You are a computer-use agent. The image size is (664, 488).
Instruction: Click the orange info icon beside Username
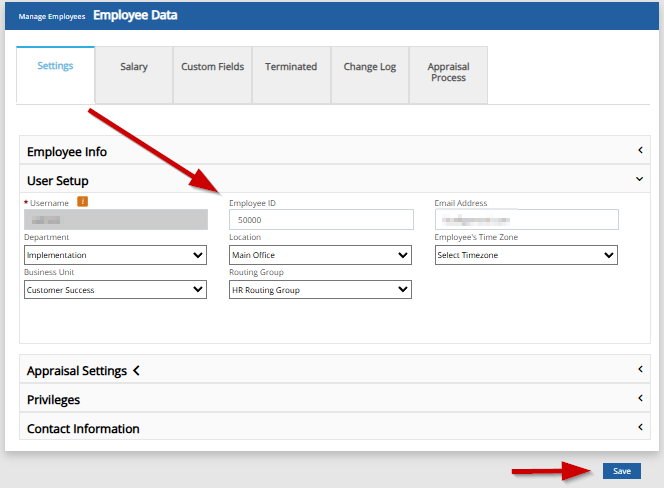tap(83, 202)
